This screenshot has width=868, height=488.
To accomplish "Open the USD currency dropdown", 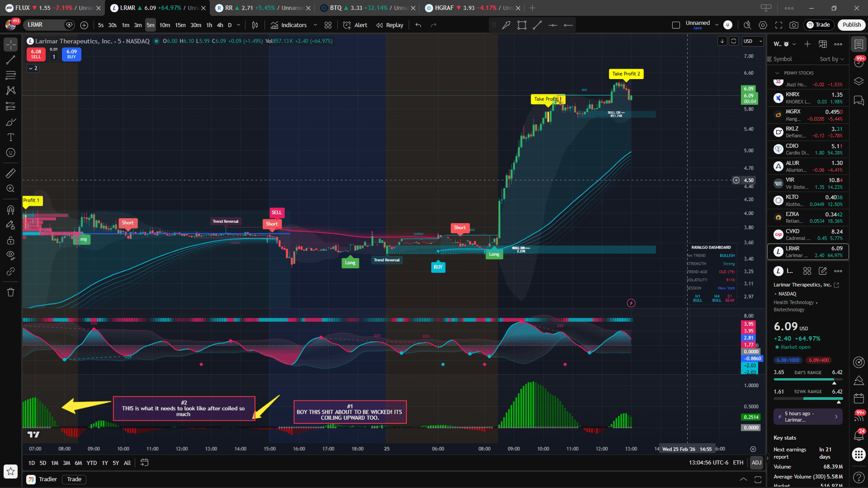I will coord(753,41).
